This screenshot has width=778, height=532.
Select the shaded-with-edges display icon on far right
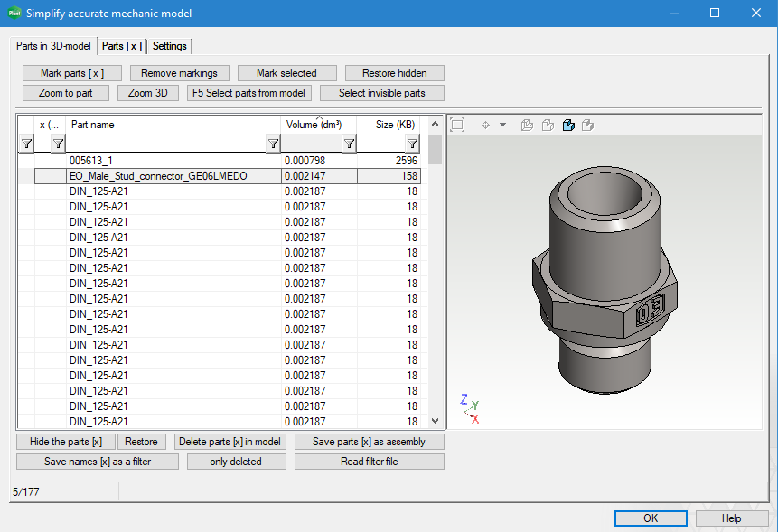coord(588,125)
